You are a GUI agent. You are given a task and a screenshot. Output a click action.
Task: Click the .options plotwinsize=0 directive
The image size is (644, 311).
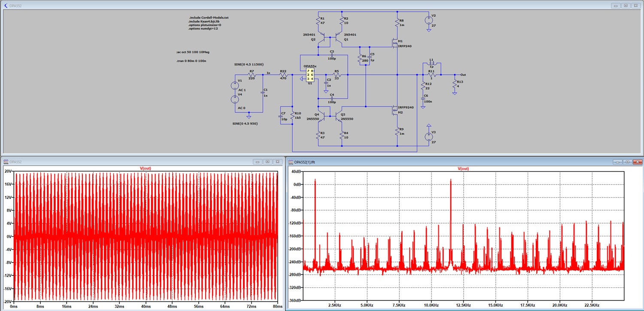click(x=204, y=25)
